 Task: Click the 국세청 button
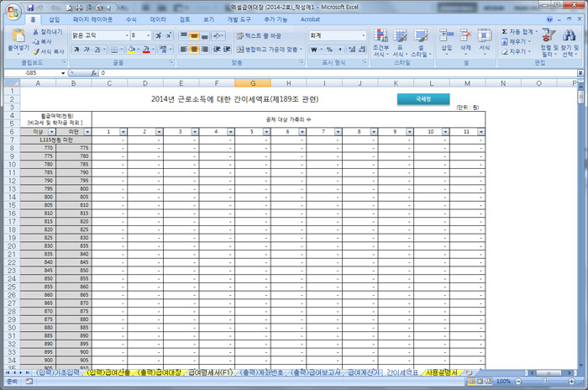[x=423, y=99]
